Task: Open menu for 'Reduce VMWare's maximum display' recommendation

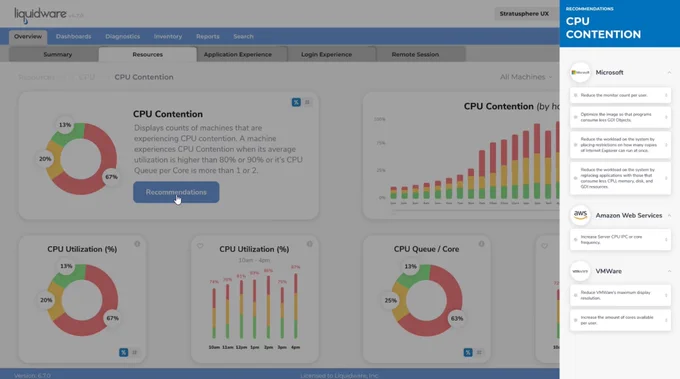Action: pyautogui.click(x=666, y=295)
